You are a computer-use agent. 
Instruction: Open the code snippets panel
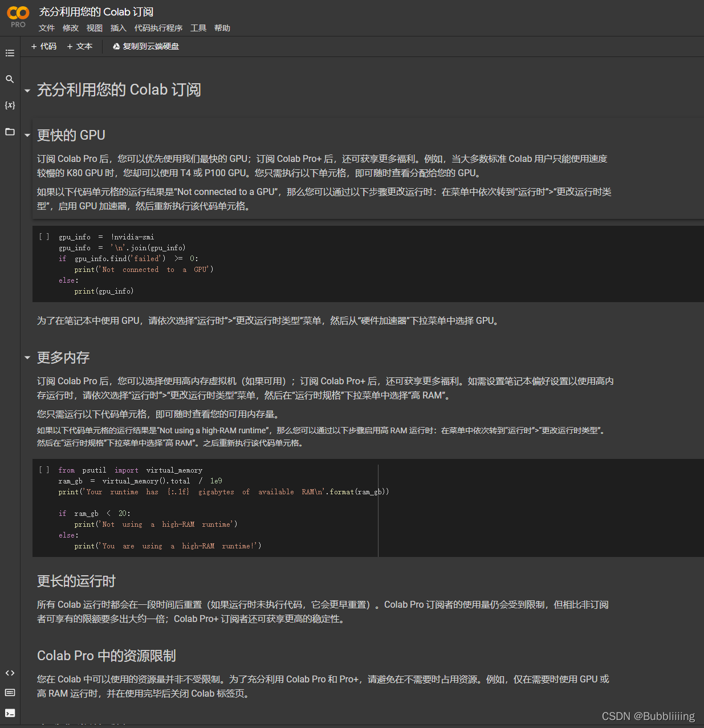pos(10,673)
